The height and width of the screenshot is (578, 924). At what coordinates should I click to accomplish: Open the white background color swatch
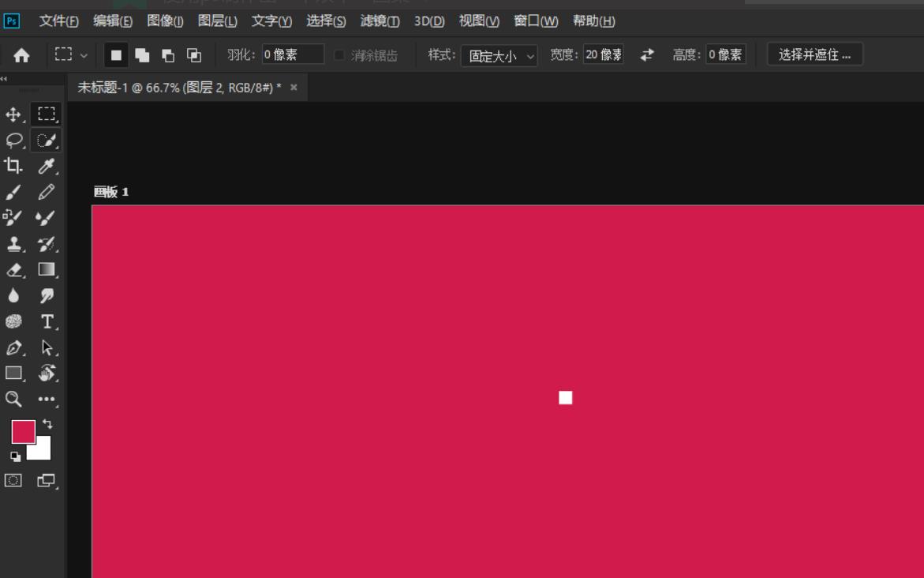pyautogui.click(x=41, y=450)
